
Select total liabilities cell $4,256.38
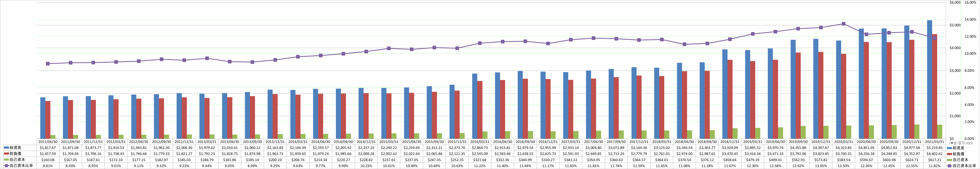pyautogui.click(x=866, y=153)
